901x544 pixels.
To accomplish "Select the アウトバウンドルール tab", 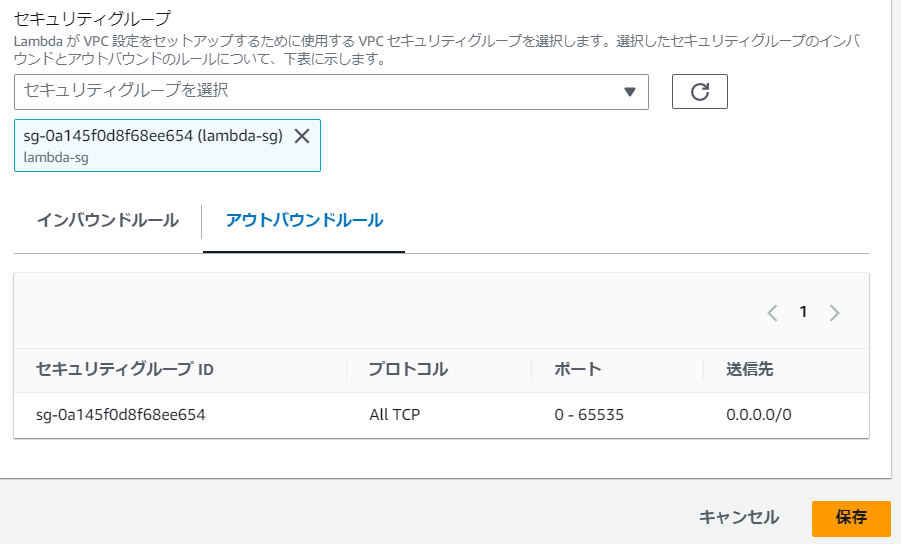I will (x=304, y=220).
